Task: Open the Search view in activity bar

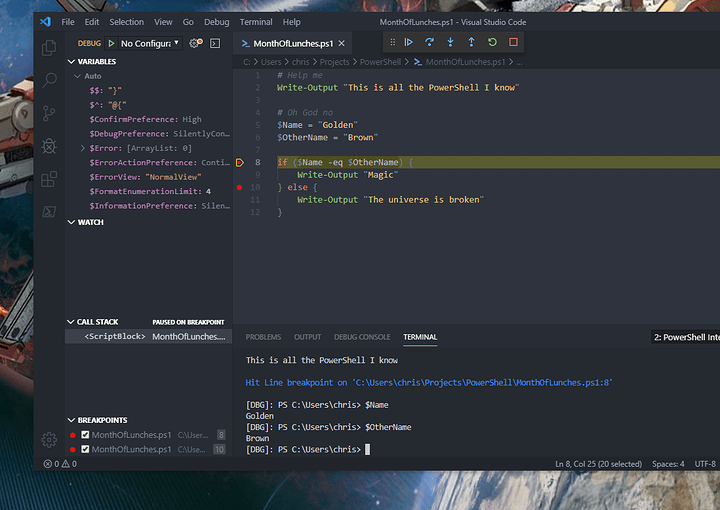Action: click(49, 80)
